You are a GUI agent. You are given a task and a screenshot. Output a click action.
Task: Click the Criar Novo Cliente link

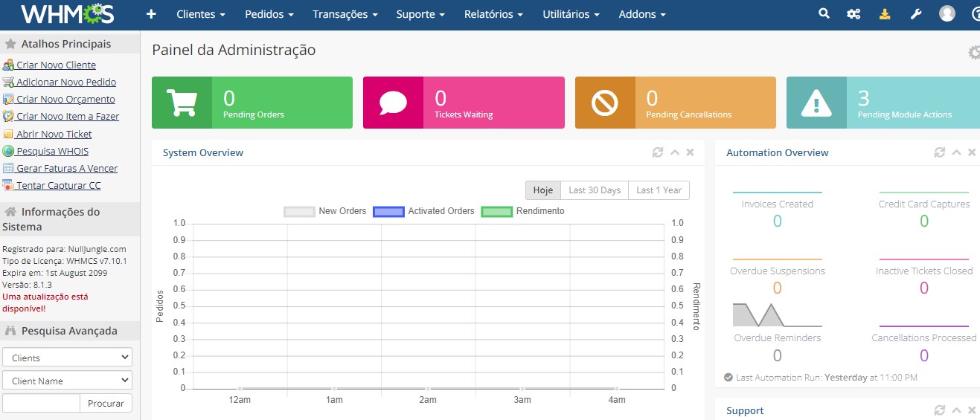point(56,65)
